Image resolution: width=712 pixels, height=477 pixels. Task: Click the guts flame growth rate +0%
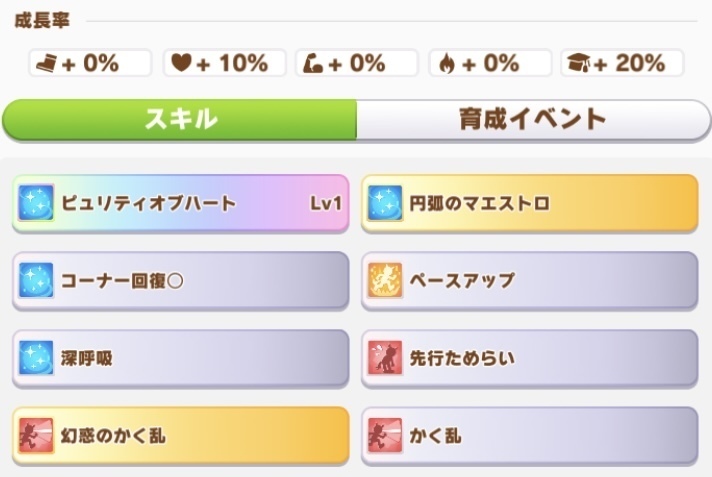[489, 63]
